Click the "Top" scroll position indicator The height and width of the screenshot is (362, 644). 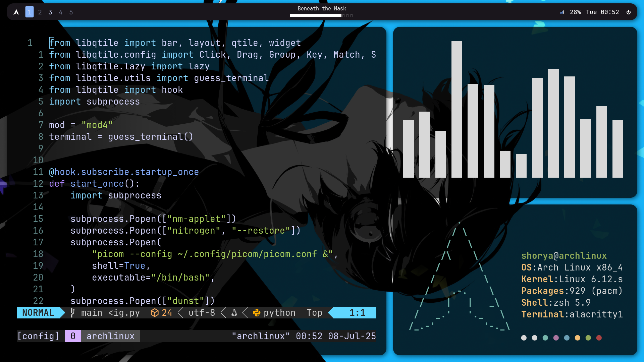pyautogui.click(x=314, y=313)
